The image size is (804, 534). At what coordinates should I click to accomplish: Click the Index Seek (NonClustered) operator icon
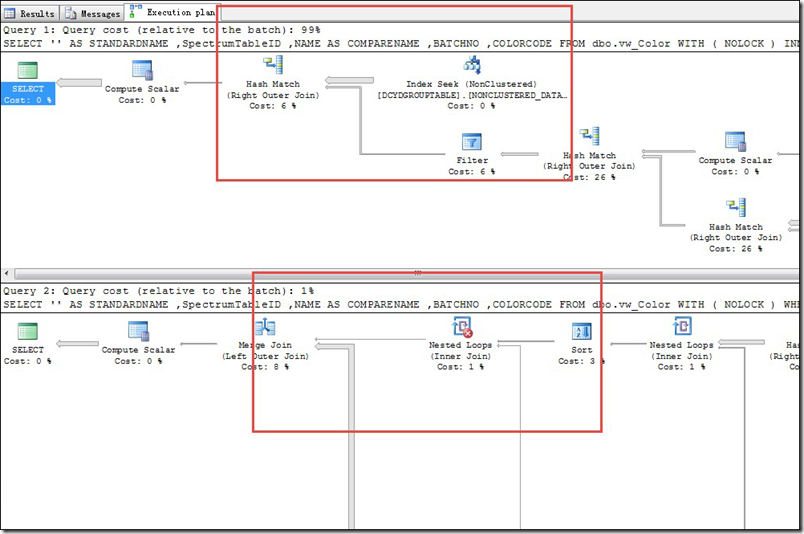[471, 66]
